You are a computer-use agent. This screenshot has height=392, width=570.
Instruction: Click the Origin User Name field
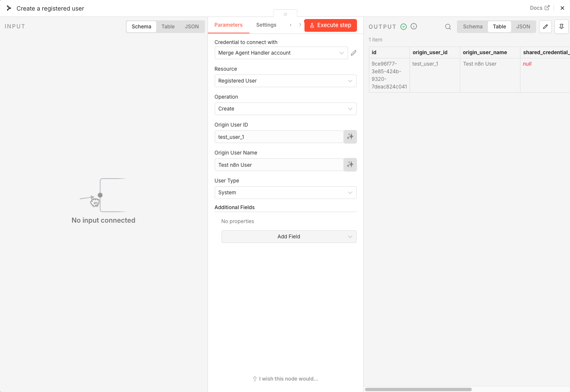[279, 165]
